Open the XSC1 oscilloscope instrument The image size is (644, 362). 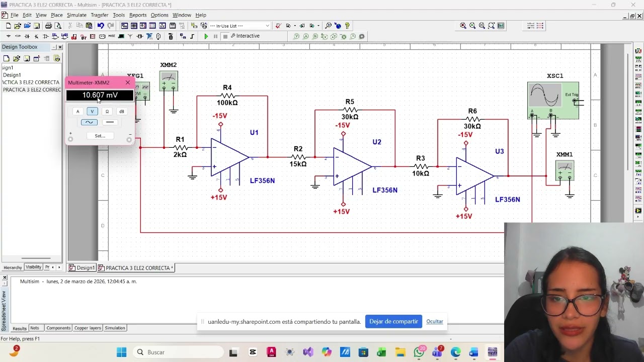click(x=553, y=101)
